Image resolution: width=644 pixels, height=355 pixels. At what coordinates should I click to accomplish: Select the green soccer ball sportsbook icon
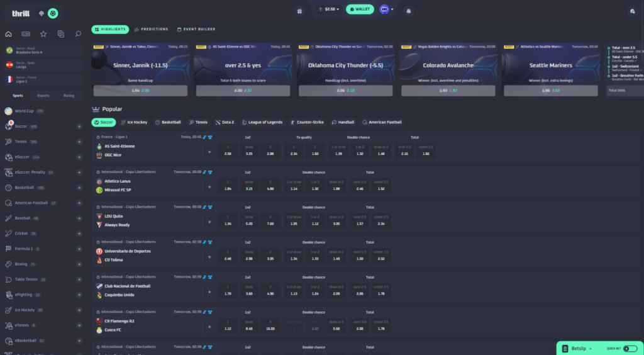(x=53, y=14)
